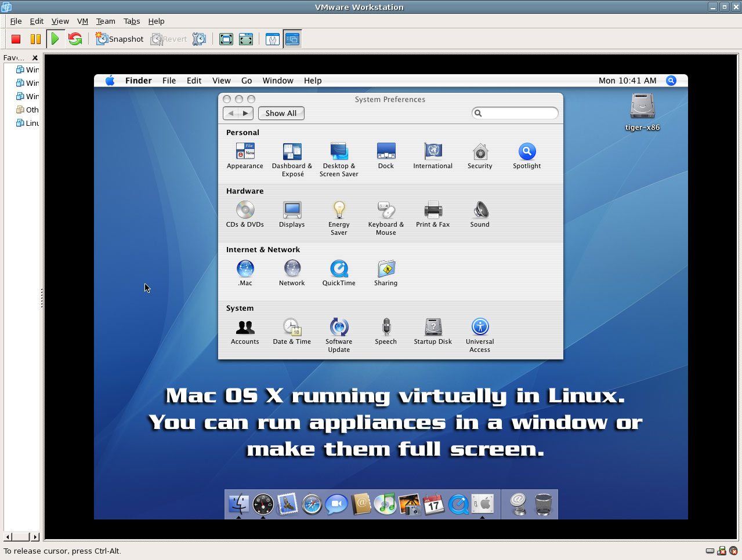Open Universal Access preferences
Image resolution: width=742 pixels, height=560 pixels.
(480, 336)
